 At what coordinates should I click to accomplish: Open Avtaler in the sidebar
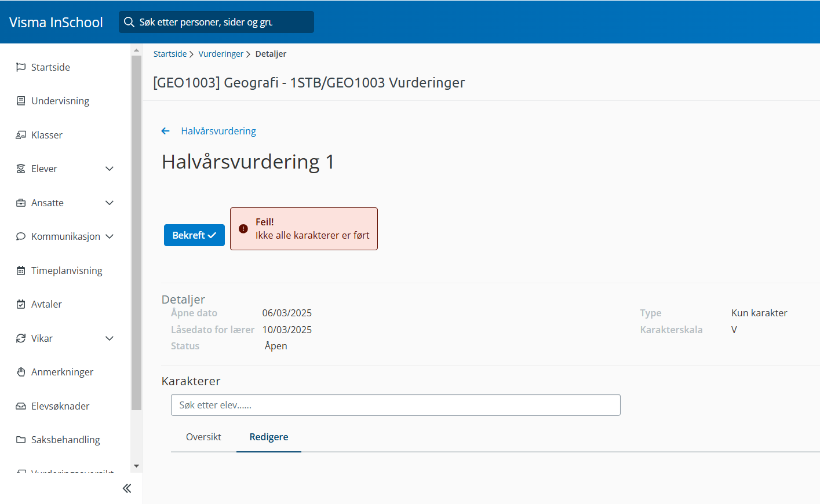coord(46,304)
